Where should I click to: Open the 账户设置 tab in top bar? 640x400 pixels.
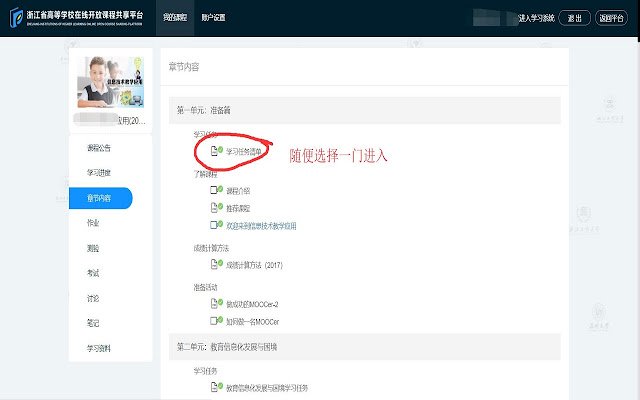(x=213, y=18)
